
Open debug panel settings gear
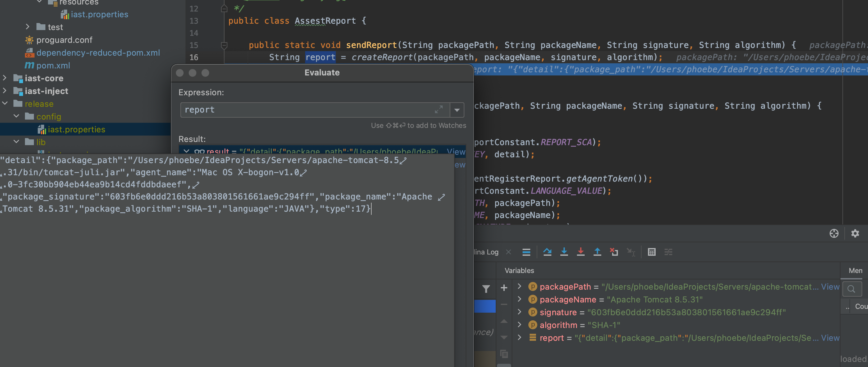855,233
